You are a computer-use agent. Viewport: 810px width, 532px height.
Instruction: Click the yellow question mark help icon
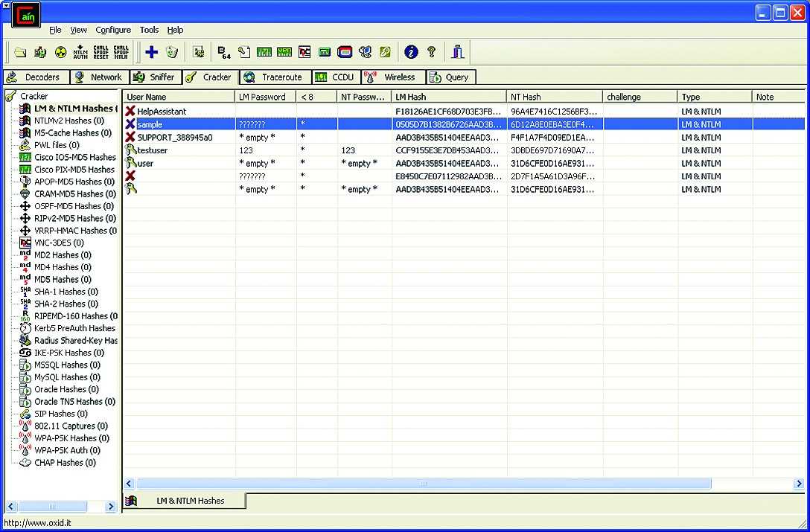click(x=431, y=52)
